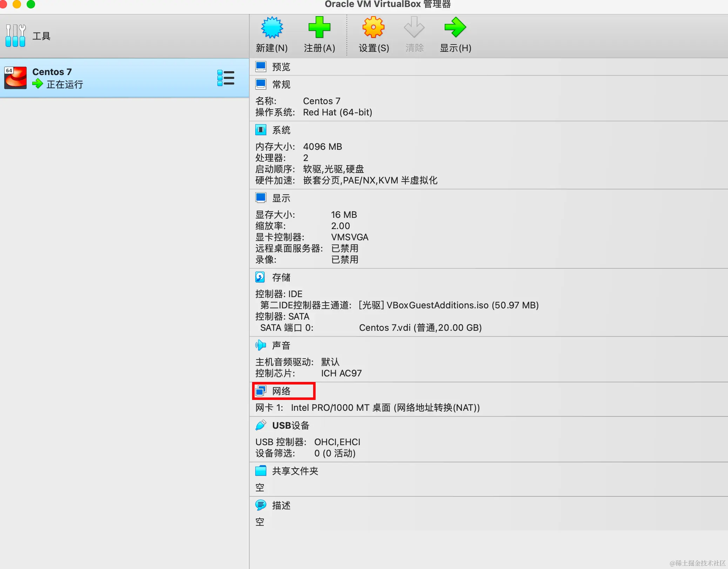Click the Shared Folders (共享文件夹) folder icon
Image resolution: width=728 pixels, height=569 pixels.
point(261,471)
